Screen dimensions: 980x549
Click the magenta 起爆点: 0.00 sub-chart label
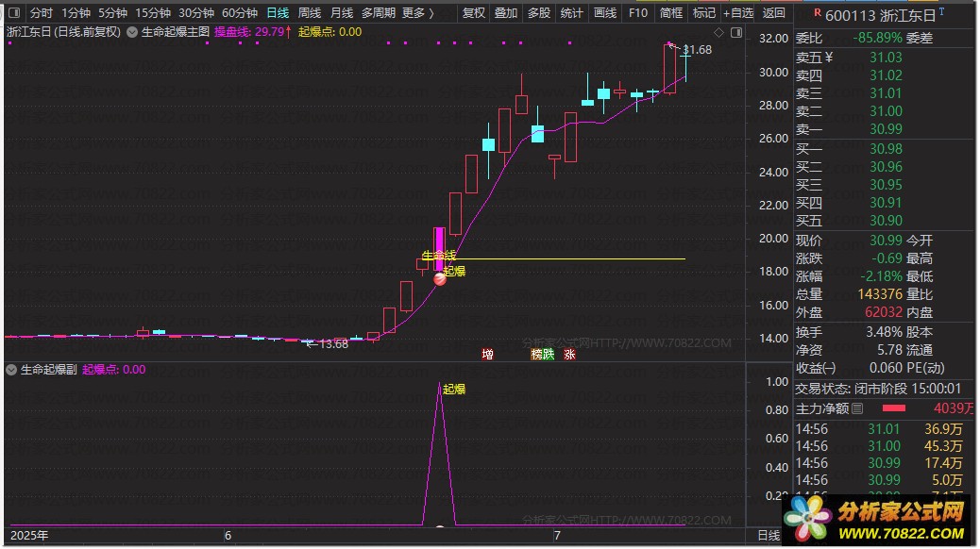[x=113, y=370]
